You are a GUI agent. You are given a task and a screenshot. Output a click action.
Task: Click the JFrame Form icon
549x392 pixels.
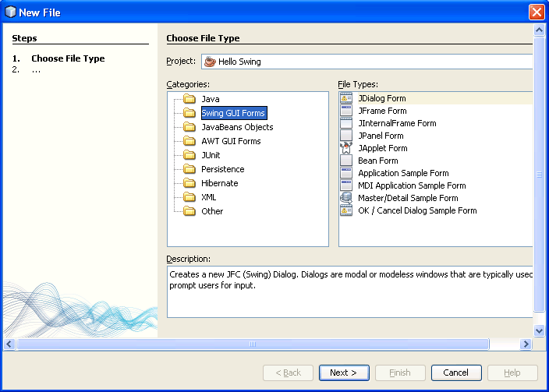tap(346, 111)
